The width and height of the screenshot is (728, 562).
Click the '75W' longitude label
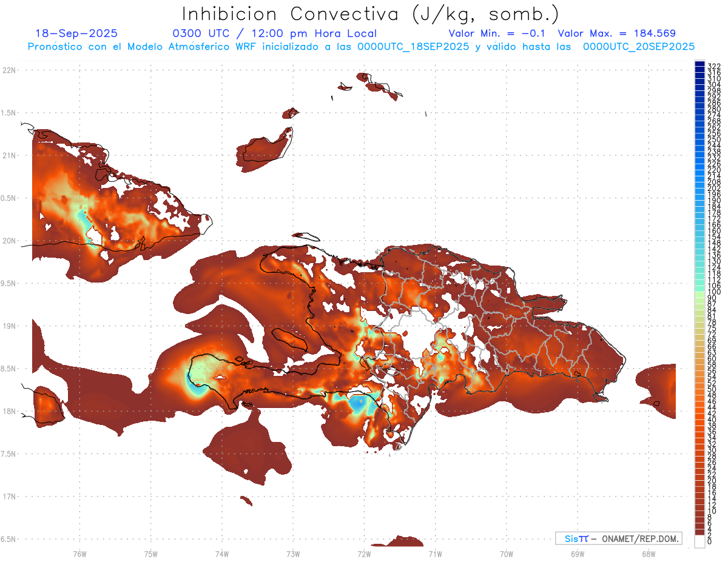pos(150,554)
